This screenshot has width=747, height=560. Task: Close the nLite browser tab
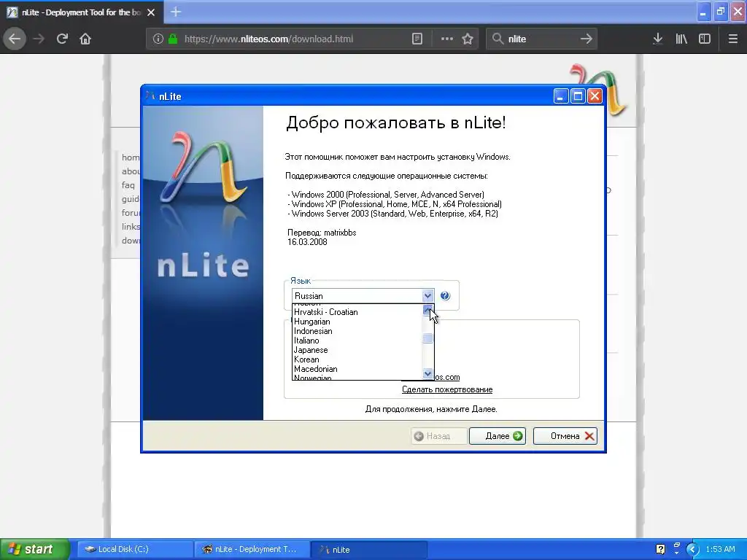(x=151, y=12)
